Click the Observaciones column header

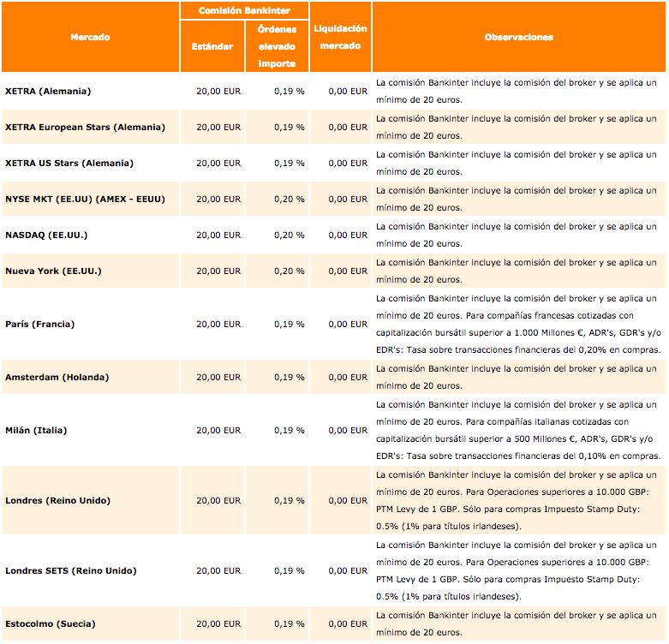519,37
